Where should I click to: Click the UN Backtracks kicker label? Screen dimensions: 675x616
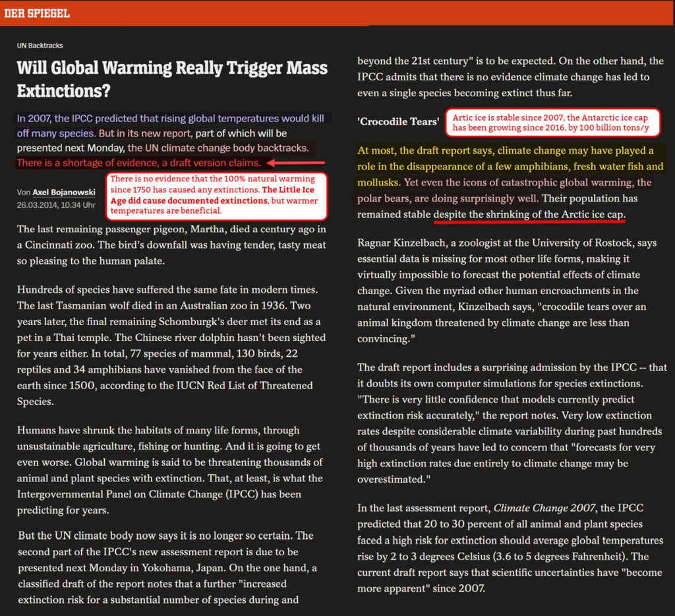40,46
